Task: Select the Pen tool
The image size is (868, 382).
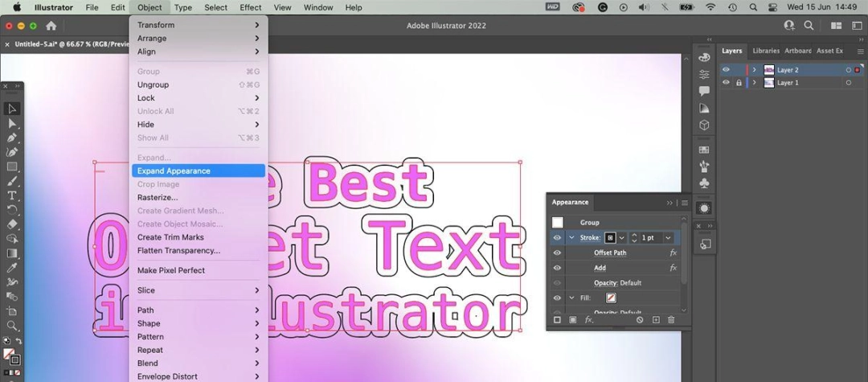Action: click(x=11, y=138)
